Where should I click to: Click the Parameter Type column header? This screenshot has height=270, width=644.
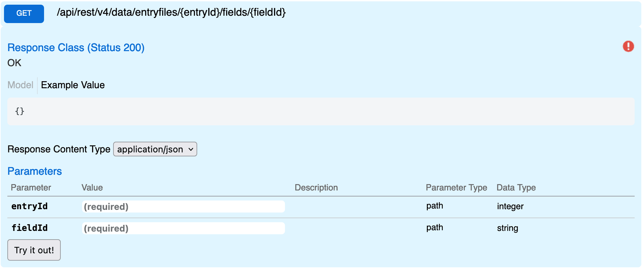click(456, 188)
